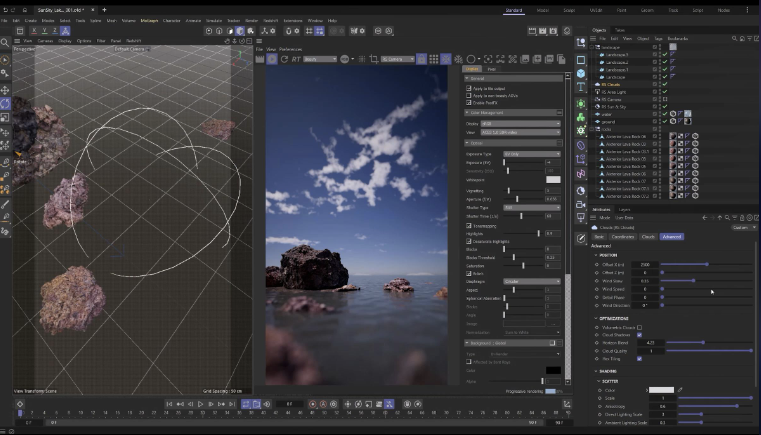Open the Exposure Type dropdown
The width and height of the screenshot is (761, 435).
click(x=531, y=153)
